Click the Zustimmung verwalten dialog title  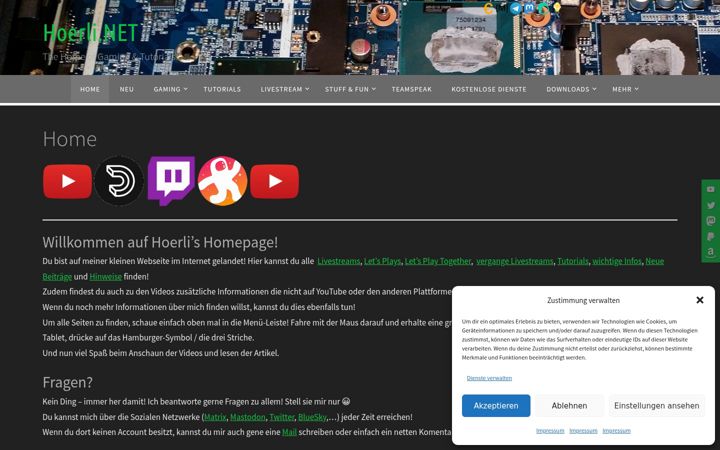583,300
